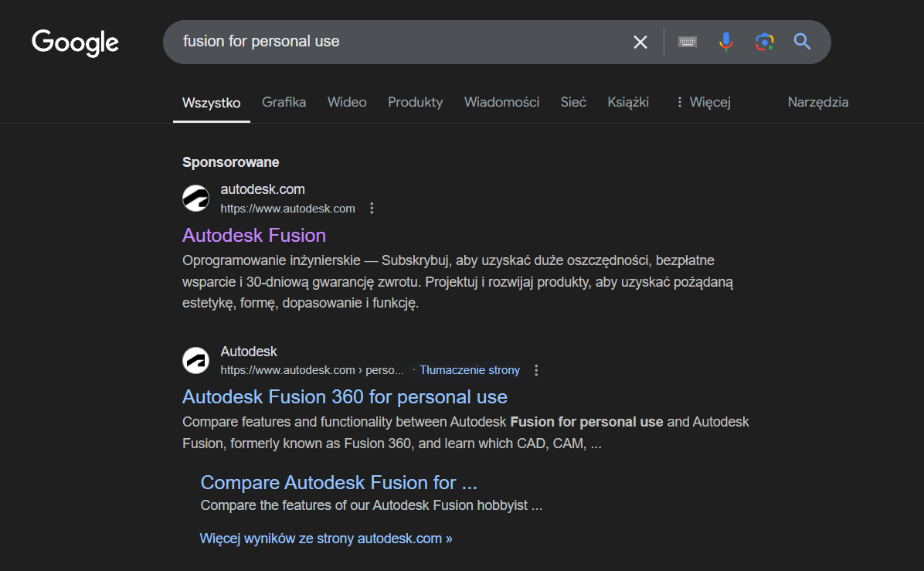The height and width of the screenshot is (571, 924).
Task: Click the autodesk.com › perso... breadcrumb URL
Action: tap(312, 370)
